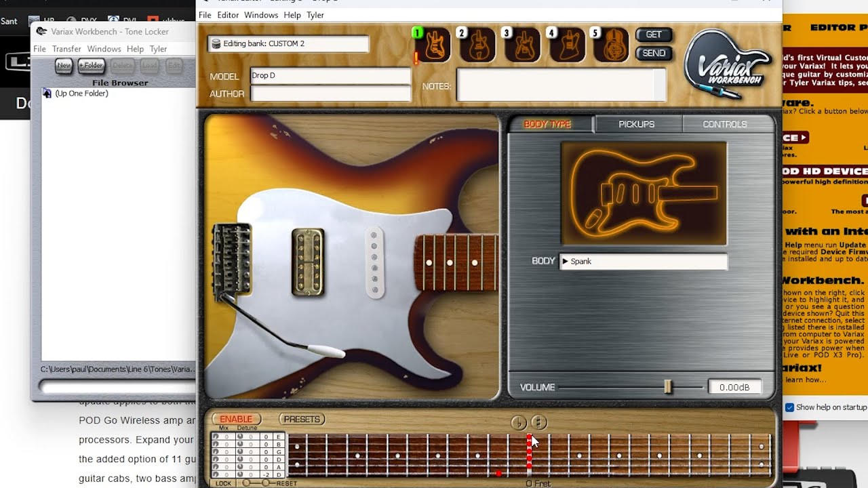Click the New button in Tone Locker
Viewport: 868px width, 488px height.
64,66
